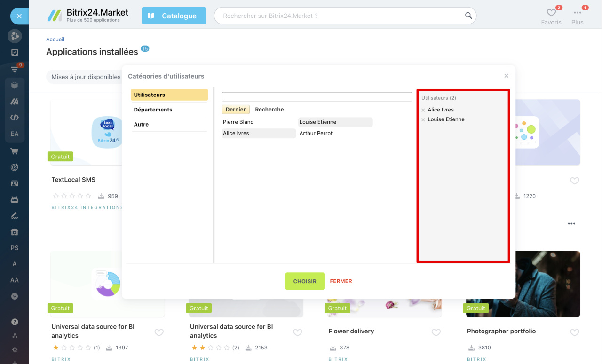Favorite the Photographer portfolio app
The image size is (602, 364).
575,332
